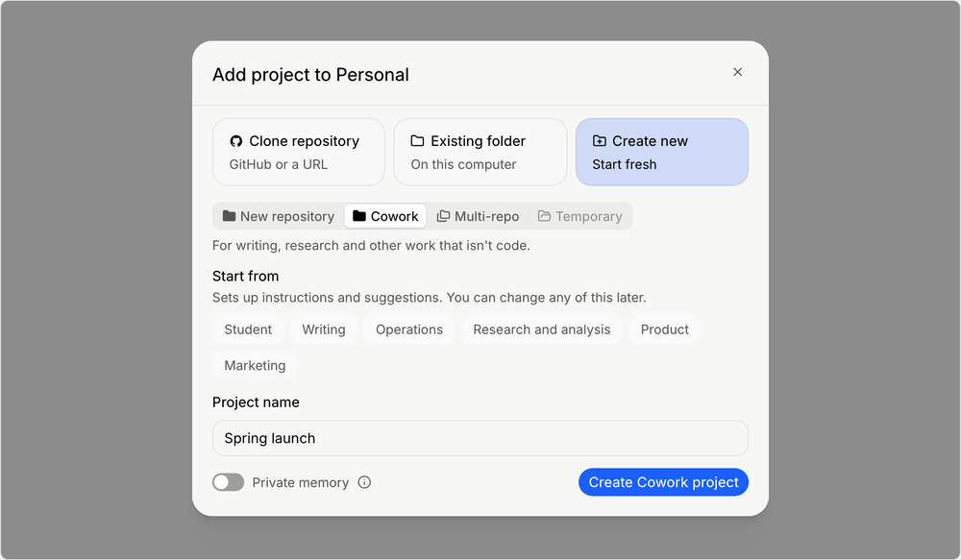This screenshot has width=961, height=560.
Task: Switch to the New repository tab
Action: coord(279,216)
